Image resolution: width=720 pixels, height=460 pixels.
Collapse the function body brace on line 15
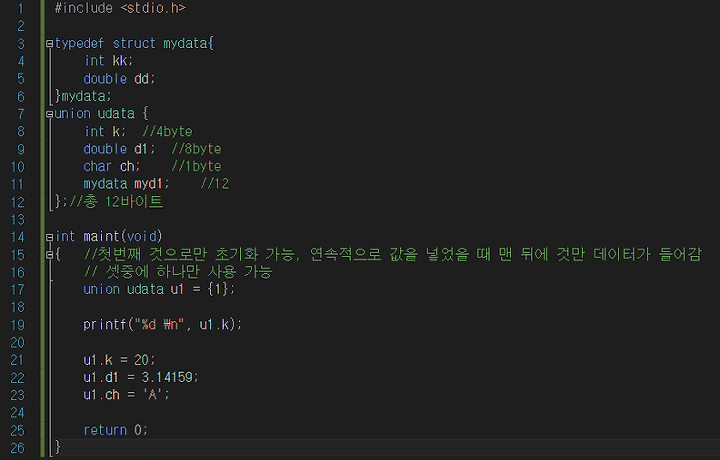click(50, 255)
